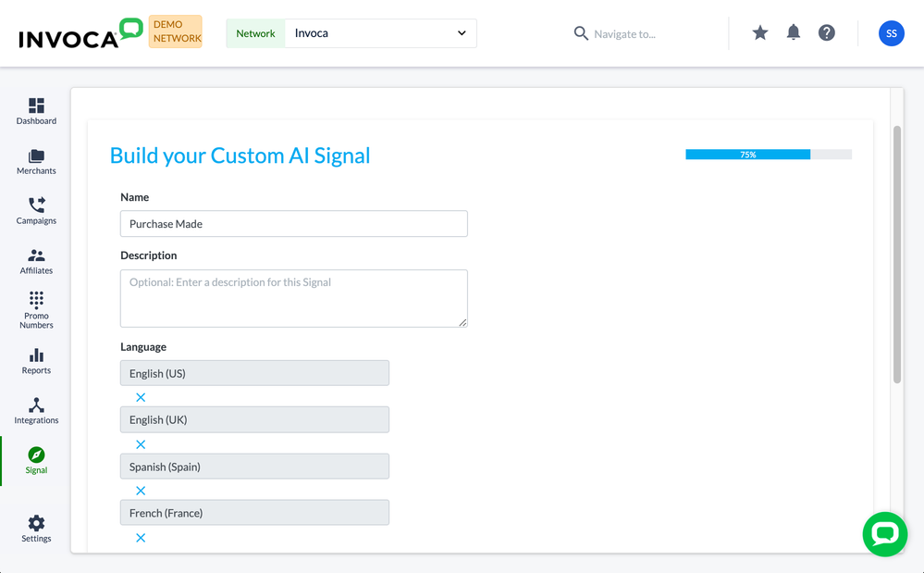Navigate to Affiliates in the sidebar
Screen dimensions: 924x573
36,261
